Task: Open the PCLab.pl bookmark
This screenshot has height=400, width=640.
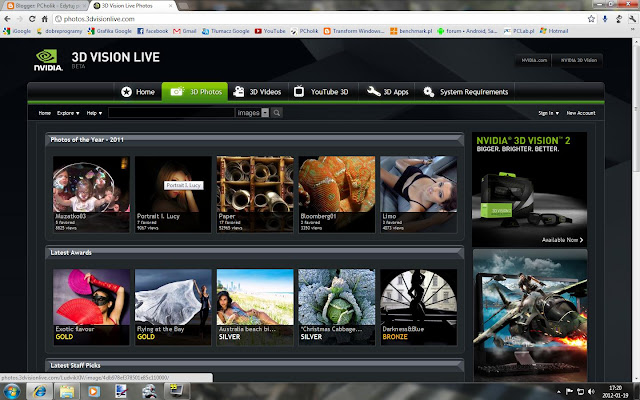Action: [519, 31]
